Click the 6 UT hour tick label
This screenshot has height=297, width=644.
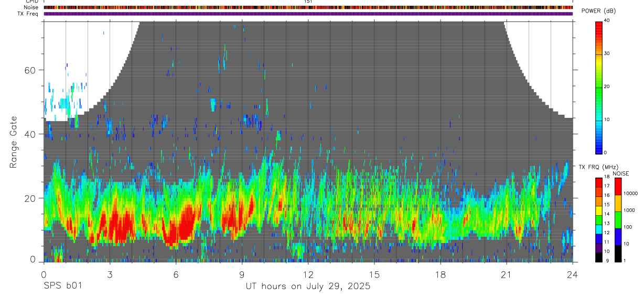click(176, 274)
